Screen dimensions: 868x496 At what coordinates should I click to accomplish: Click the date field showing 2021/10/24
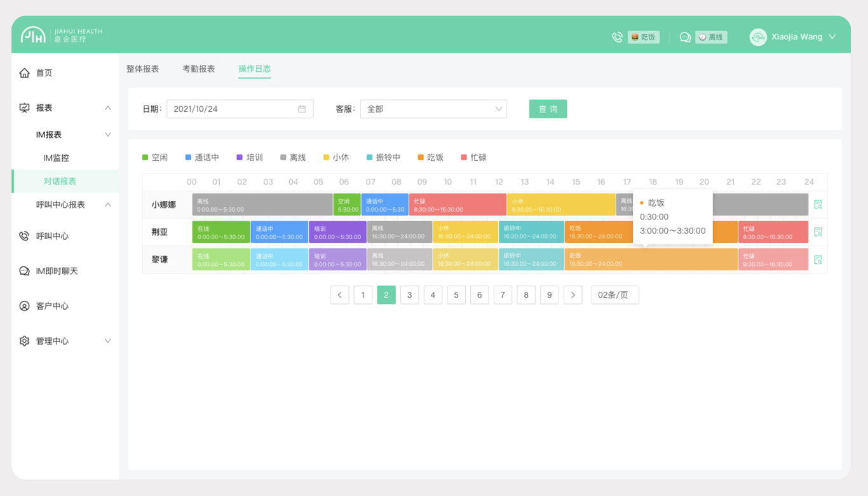point(240,109)
